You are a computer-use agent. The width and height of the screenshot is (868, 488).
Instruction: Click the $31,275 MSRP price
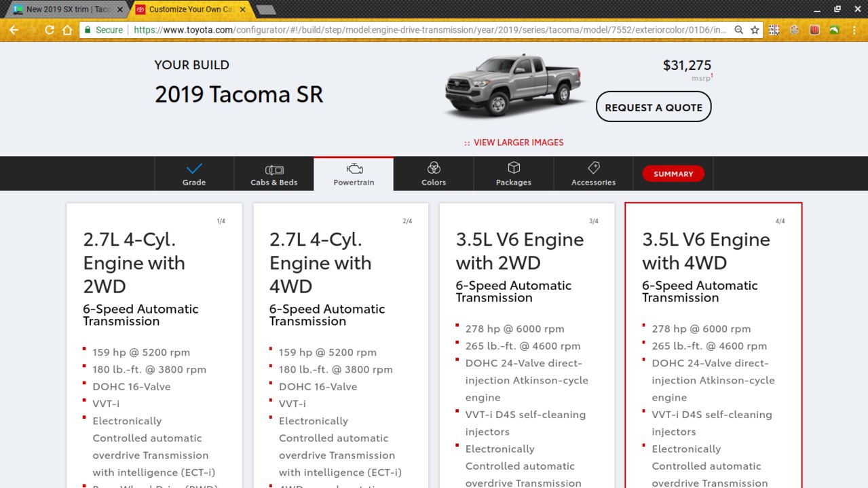[x=687, y=65]
